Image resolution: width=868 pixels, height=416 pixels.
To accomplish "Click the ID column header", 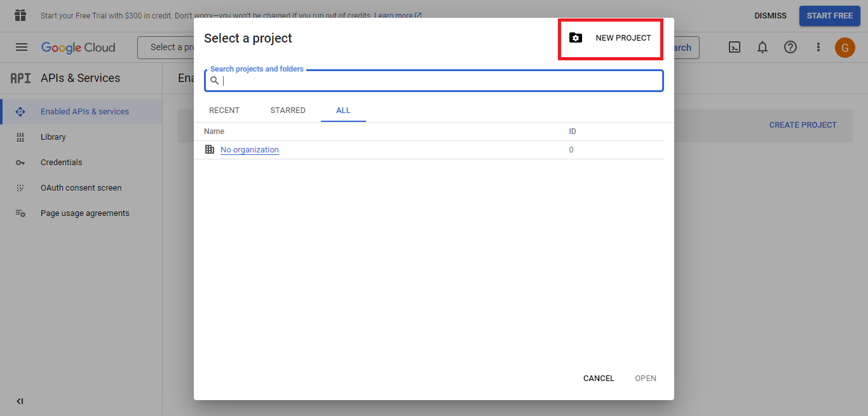I will click(573, 131).
